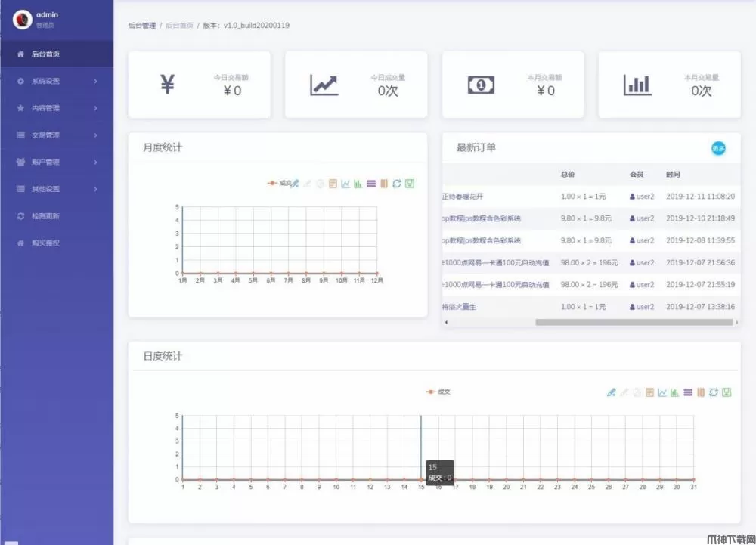
Task: Click the time 2019-12-08 11:39:55
Action: [x=701, y=240]
